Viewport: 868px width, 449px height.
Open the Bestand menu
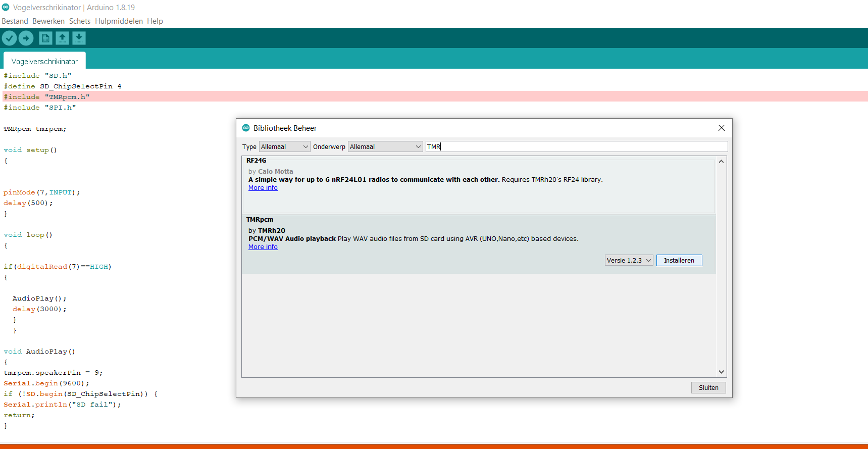coord(15,21)
